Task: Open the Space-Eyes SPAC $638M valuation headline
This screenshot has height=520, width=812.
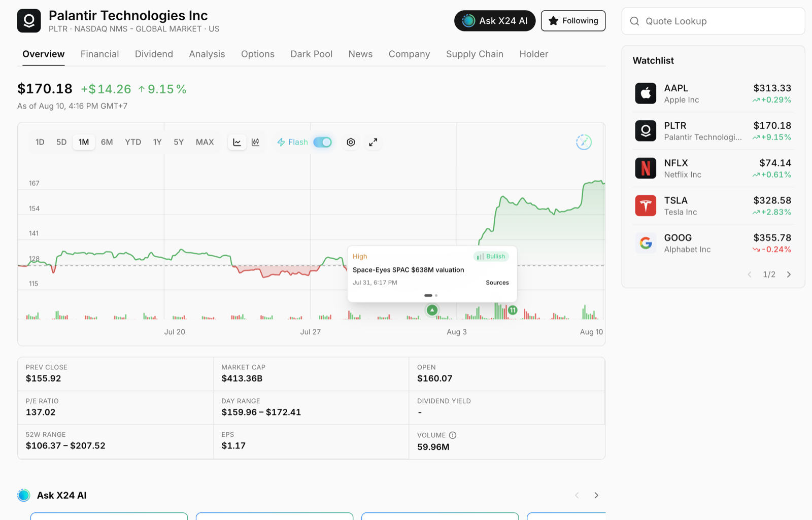Action: tap(409, 270)
